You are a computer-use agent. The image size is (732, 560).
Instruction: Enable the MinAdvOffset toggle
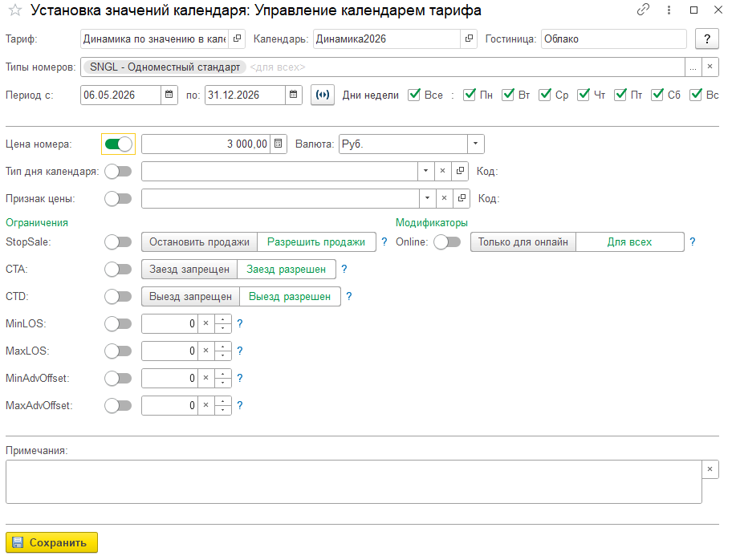pyautogui.click(x=118, y=378)
